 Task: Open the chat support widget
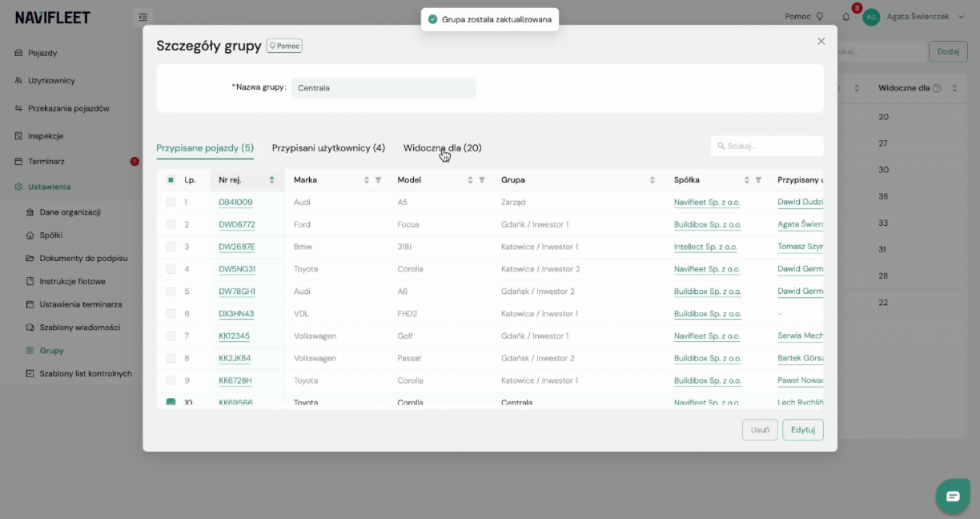tap(953, 497)
